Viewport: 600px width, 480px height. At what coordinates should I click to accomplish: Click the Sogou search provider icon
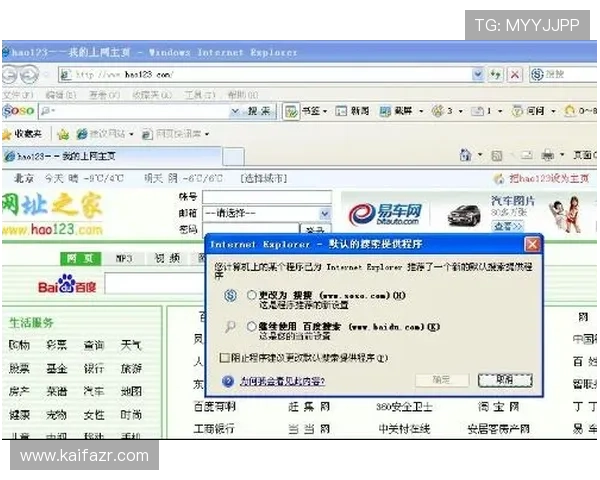pyautogui.click(x=537, y=74)
